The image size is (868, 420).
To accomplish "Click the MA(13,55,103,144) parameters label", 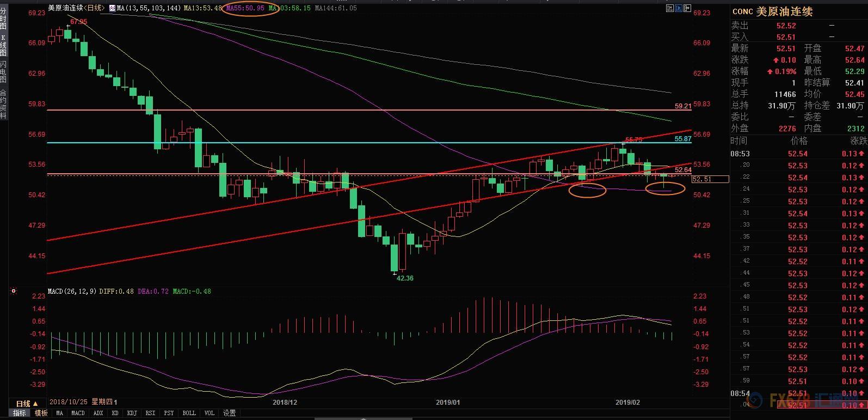I will point(149,8).
